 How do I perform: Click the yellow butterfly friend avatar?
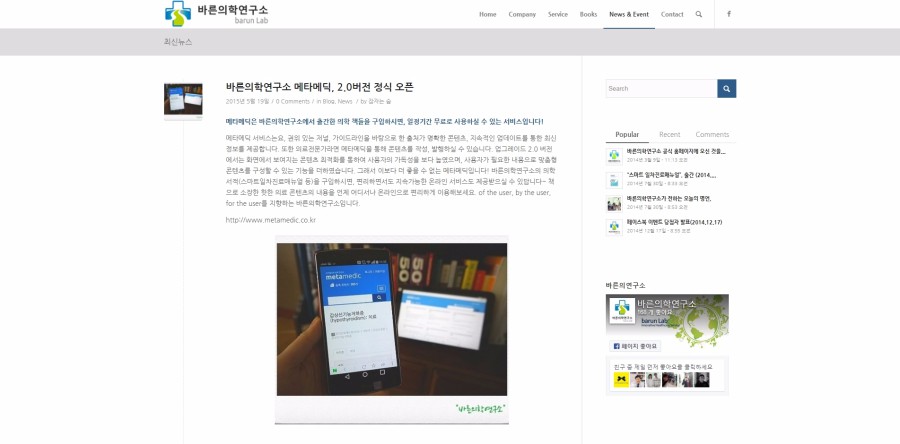click(621, 380)
